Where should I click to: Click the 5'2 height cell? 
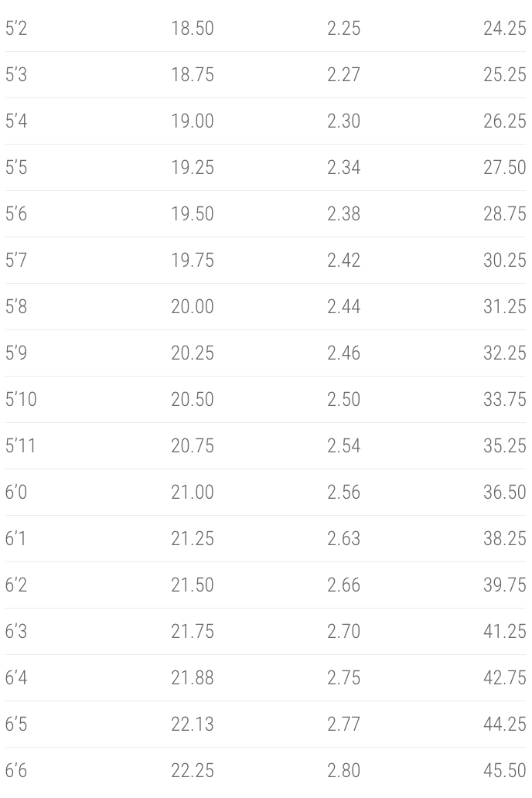[16, 29]
